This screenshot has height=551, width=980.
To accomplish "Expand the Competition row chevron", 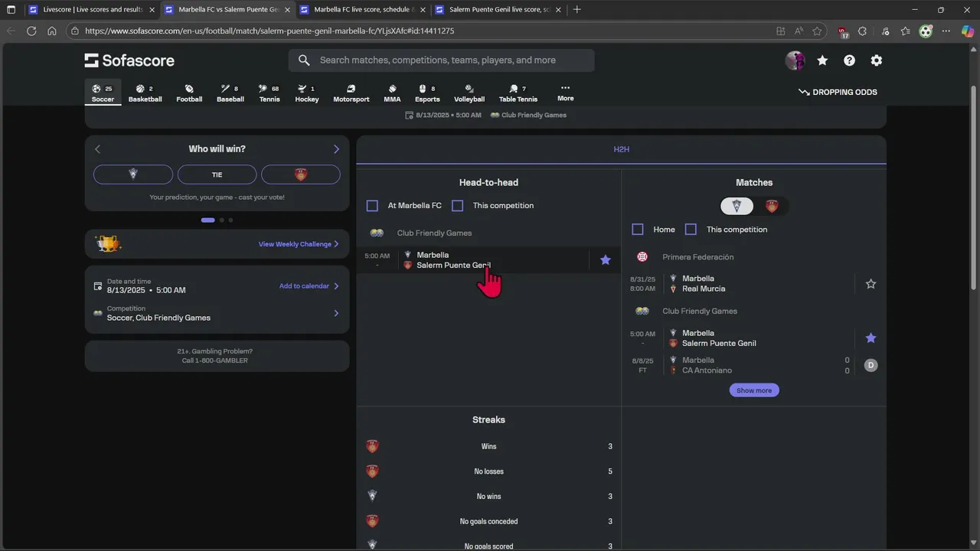I will [x=336, y=313].
